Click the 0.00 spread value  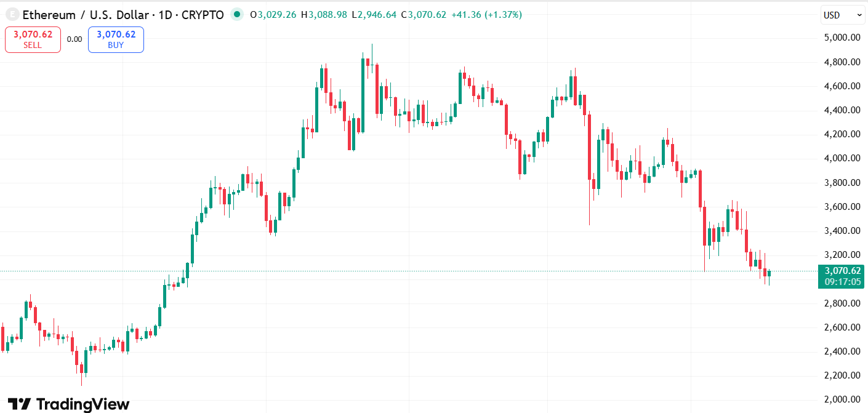click(x=74, y=39)
